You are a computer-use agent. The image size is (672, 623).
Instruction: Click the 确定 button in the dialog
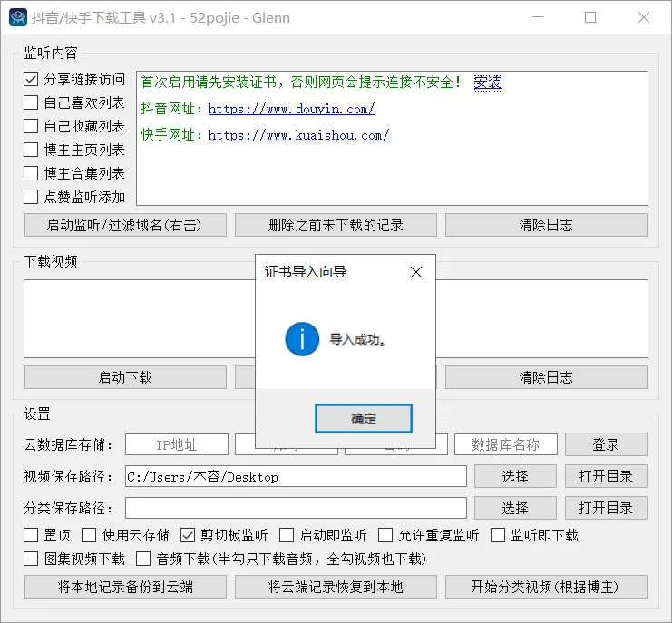coord(364,418)
